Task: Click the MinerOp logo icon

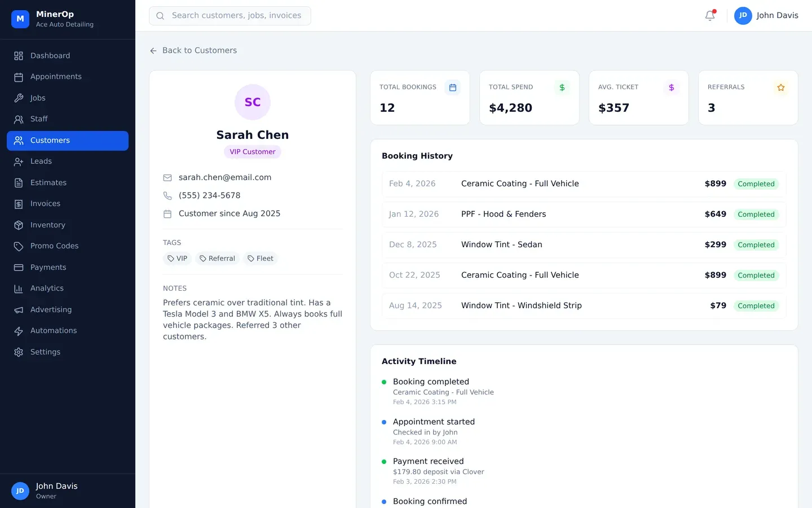Action: click(x=20, y=19)
